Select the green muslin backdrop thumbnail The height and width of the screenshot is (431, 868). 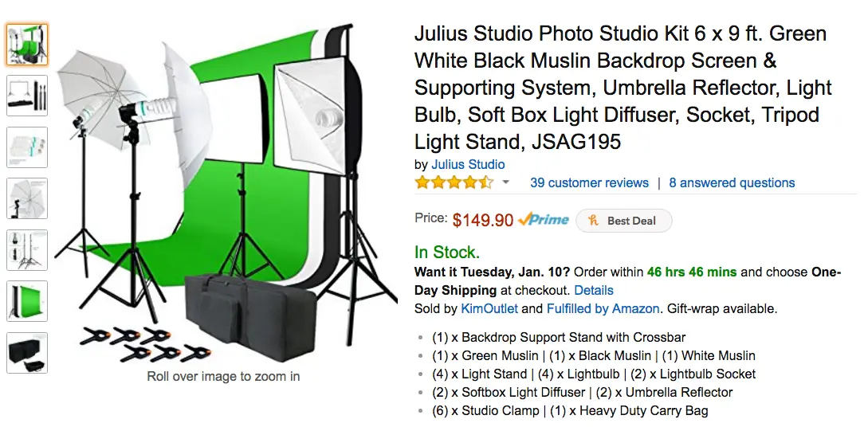27,301
